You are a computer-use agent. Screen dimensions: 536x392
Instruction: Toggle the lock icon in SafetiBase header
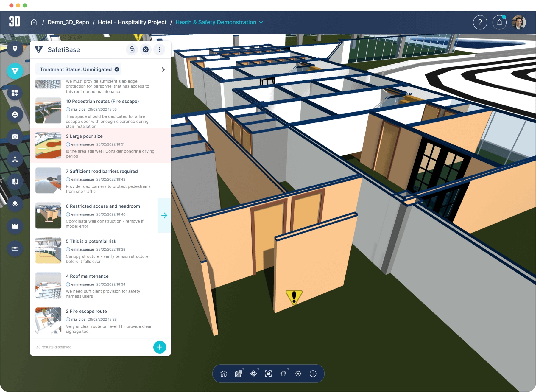(x=132, y=49)
